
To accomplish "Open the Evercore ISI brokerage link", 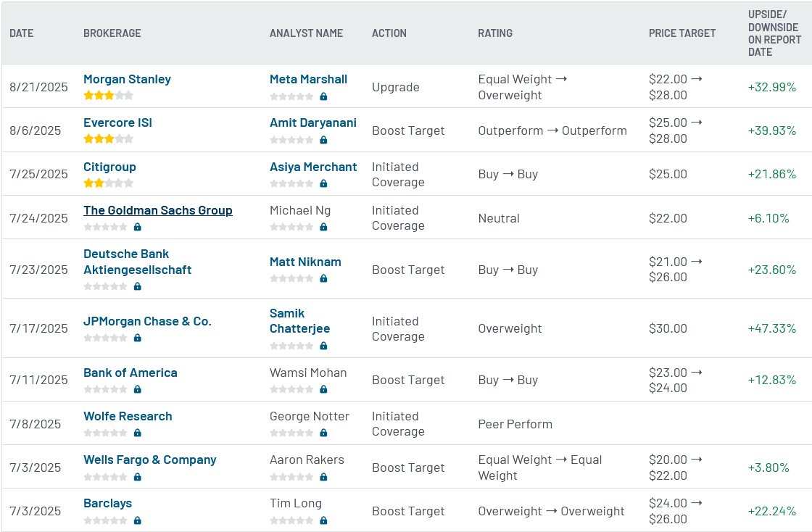I will coord(117,122).
